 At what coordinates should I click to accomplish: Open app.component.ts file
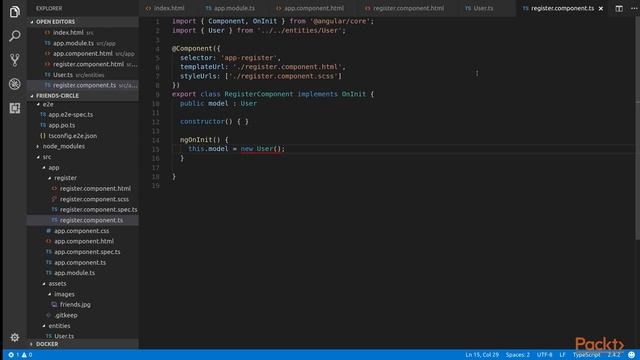click(80, 262)
